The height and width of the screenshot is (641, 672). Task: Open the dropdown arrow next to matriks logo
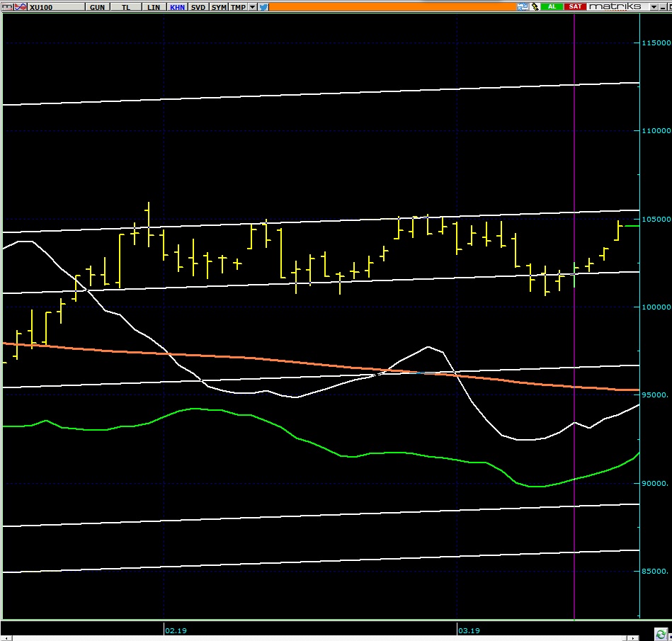pos(654,7)
